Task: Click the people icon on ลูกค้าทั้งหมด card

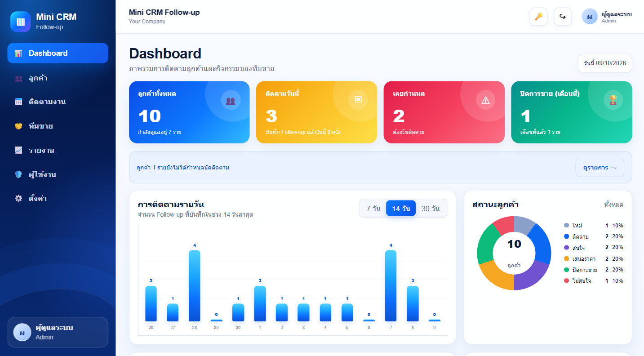Action: [231, 100]
